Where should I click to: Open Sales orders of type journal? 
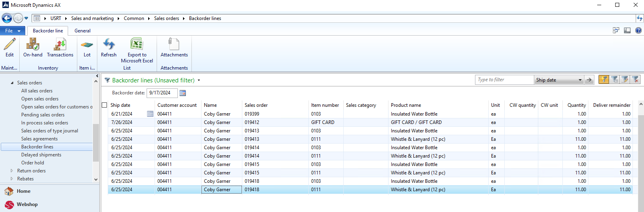50,131
